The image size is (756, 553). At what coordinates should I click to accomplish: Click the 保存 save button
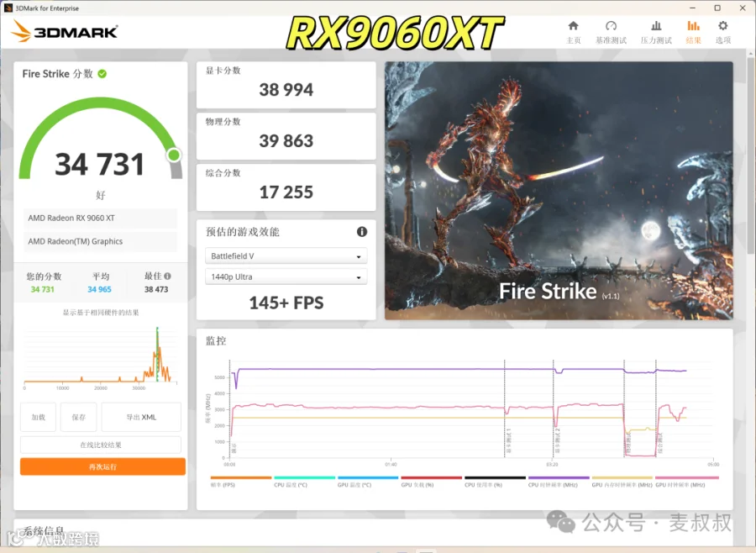[79, 417]
